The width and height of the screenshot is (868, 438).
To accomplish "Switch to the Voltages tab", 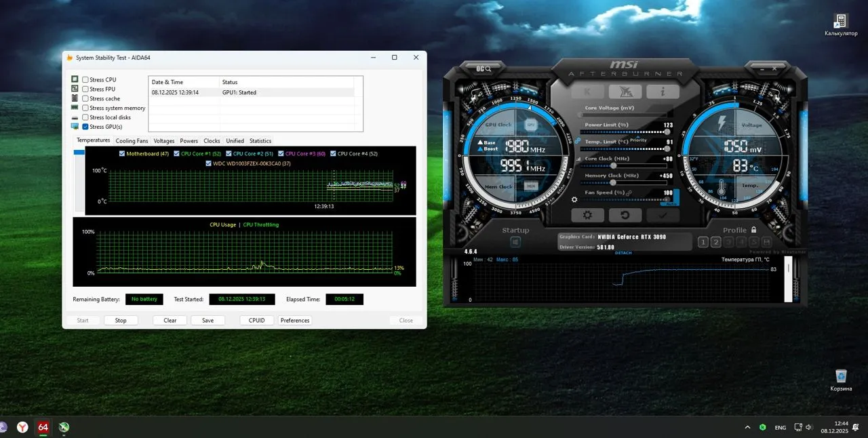I will [164, 141].
